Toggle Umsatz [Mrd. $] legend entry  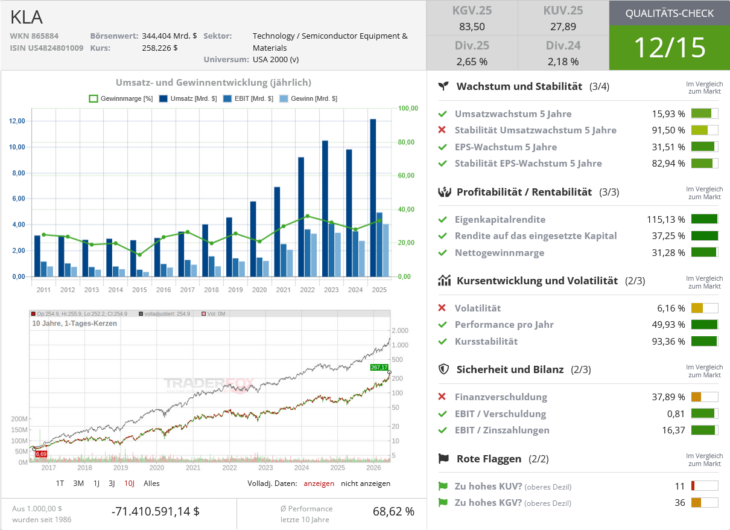pos(188,99)
